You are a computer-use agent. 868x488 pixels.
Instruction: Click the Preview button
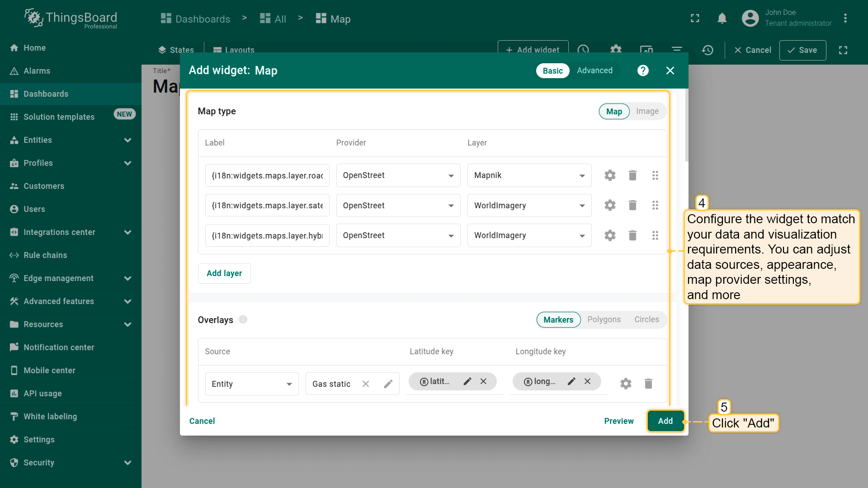(618, 421)
